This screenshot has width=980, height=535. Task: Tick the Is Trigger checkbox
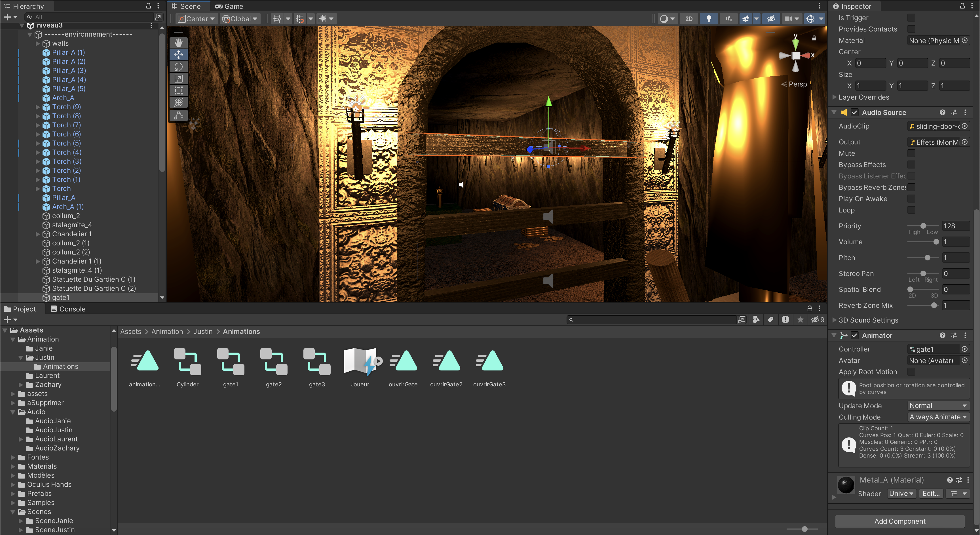click(911, 18)
